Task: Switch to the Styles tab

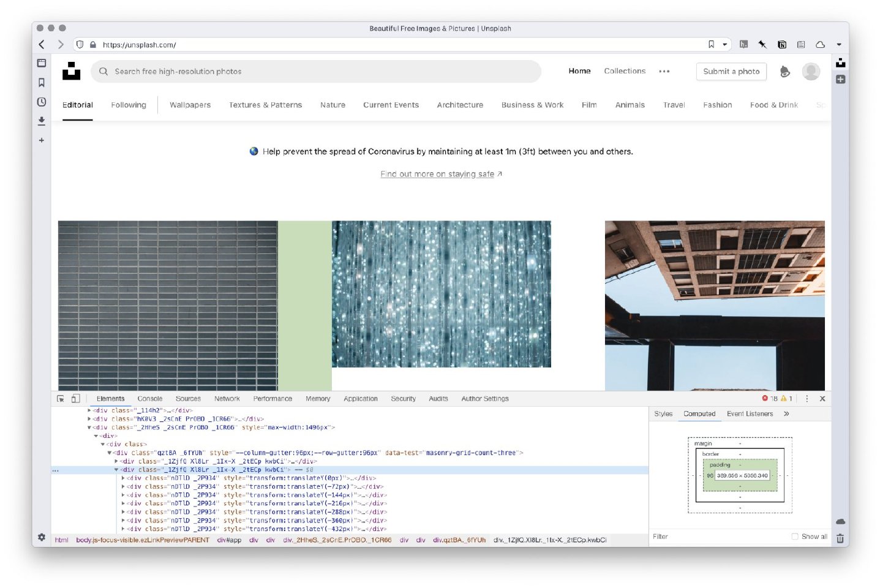Action: (663, 414)
